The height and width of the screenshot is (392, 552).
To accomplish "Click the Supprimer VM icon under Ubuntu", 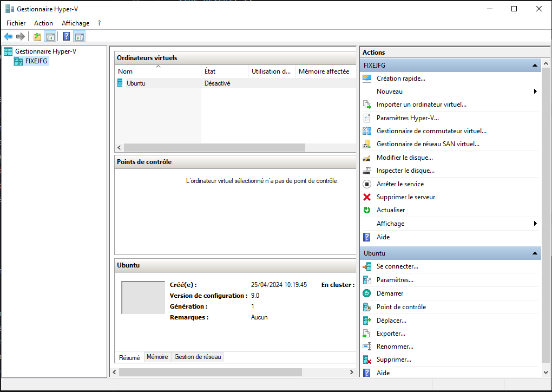I will tap(367, 360).
